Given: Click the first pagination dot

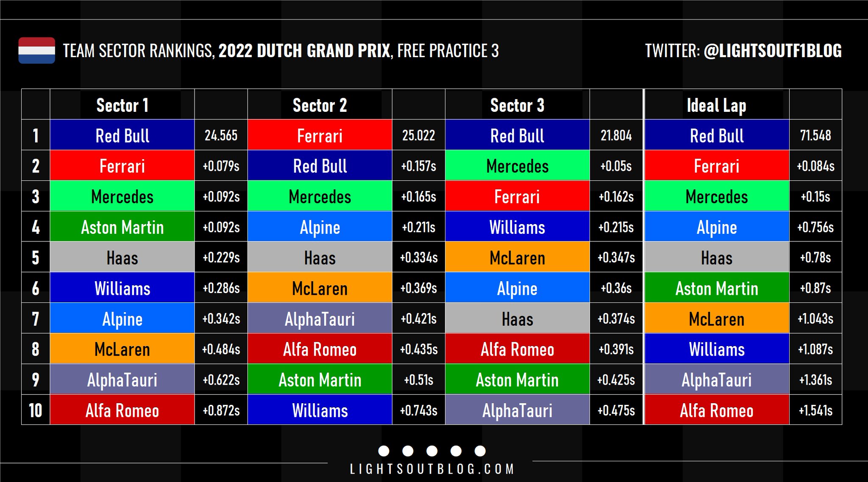Looking at the screenshot, I should point(384,451).
